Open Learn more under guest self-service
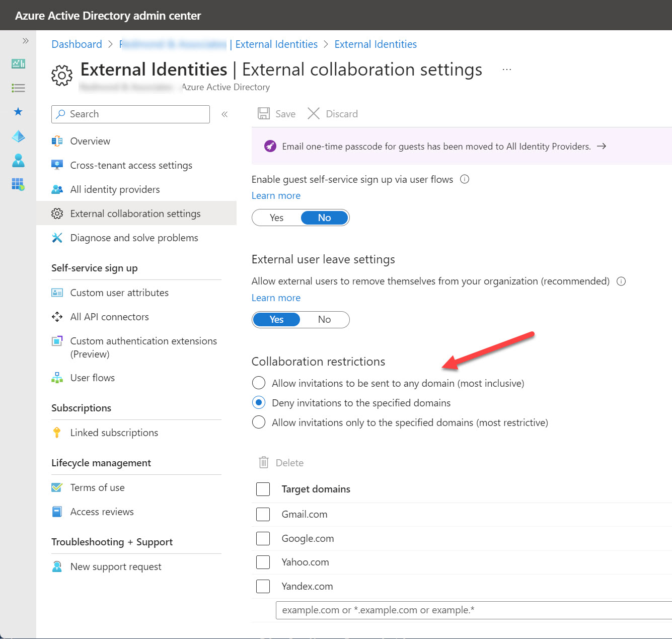The width and height of the screenshot is (672, 639). point(276,196)
